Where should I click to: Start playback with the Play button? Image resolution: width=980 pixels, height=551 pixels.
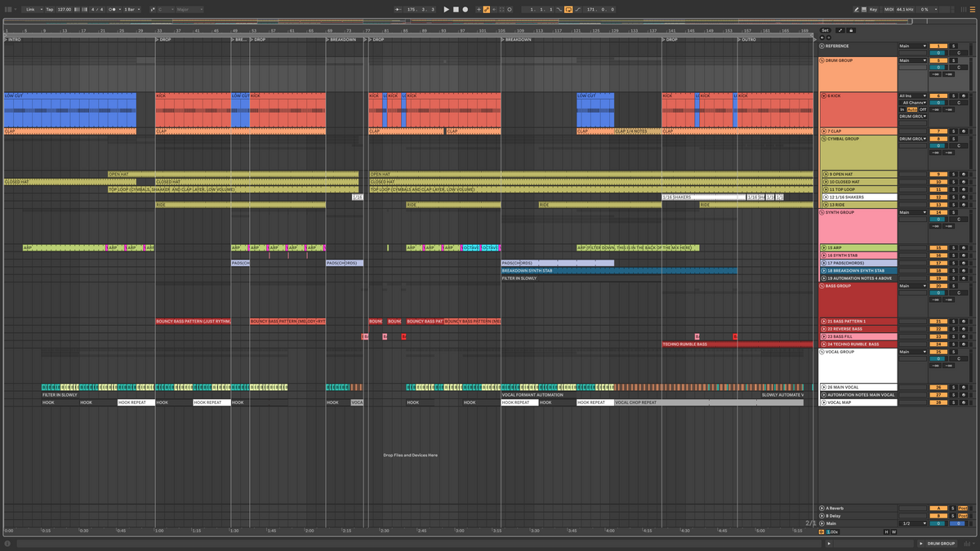[x=446, y=9]
